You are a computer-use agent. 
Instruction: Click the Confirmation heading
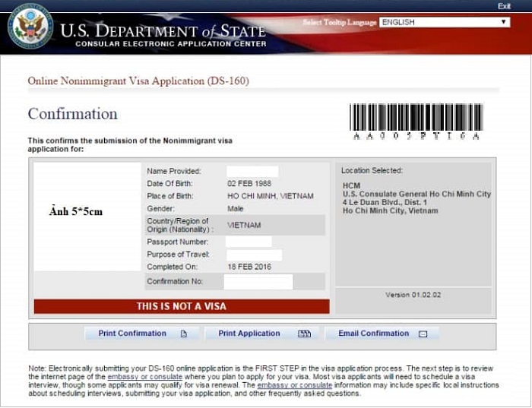[x=73, y=114]
